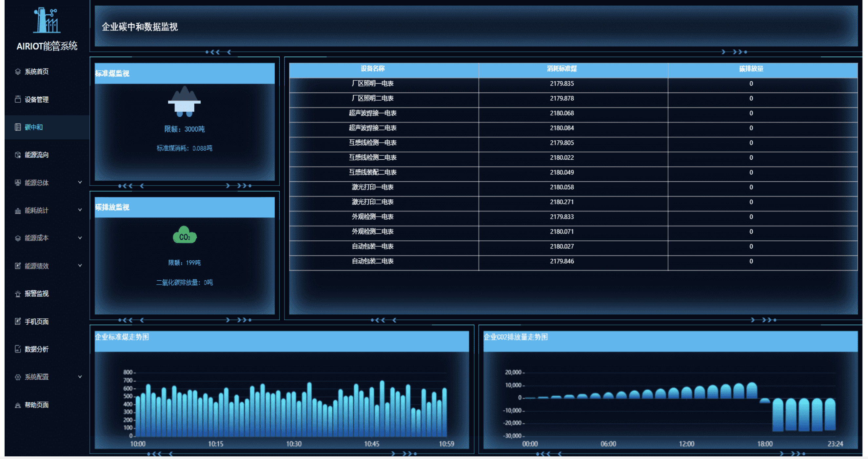Screen dimensions: 868x459
Task: Click the AIRIOT factory logo icon
Action: 47,20
